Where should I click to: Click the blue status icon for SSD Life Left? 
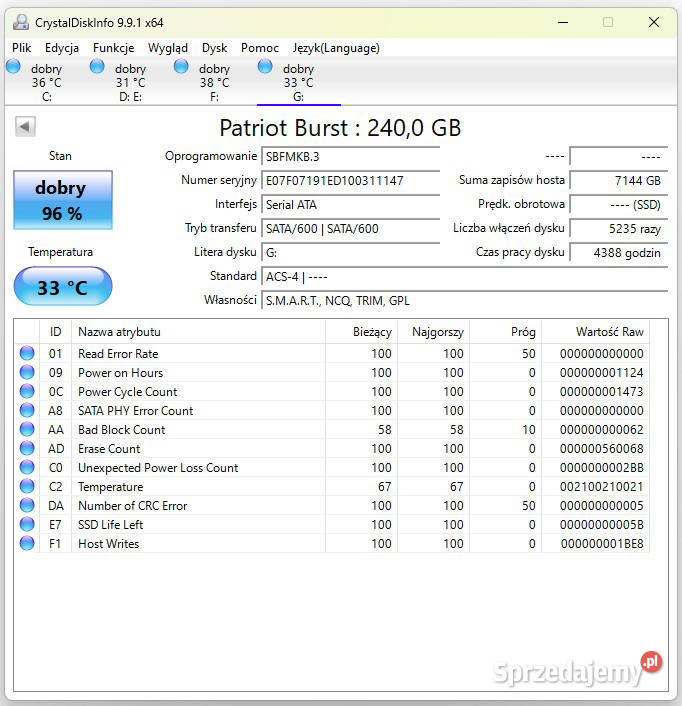27,524
